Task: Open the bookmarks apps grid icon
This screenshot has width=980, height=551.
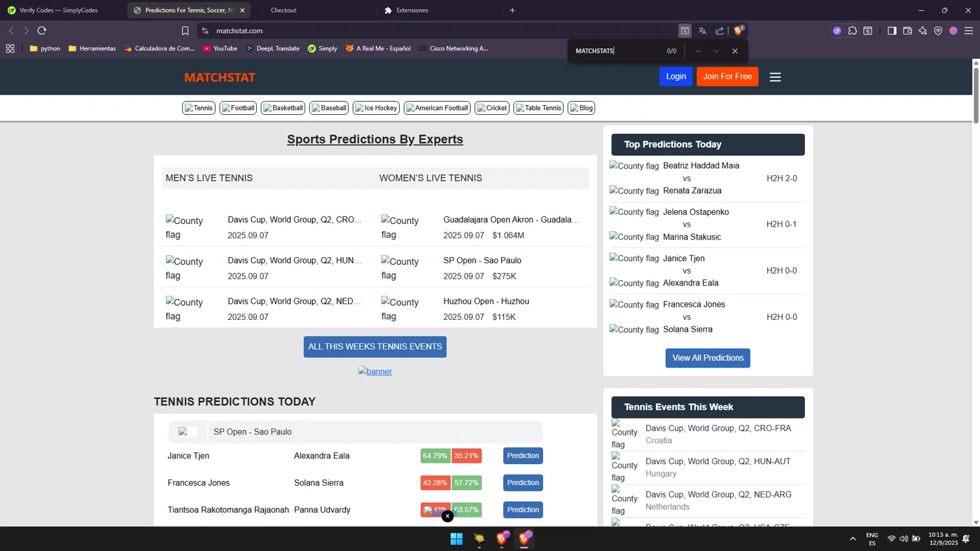Action: [10, 48]
